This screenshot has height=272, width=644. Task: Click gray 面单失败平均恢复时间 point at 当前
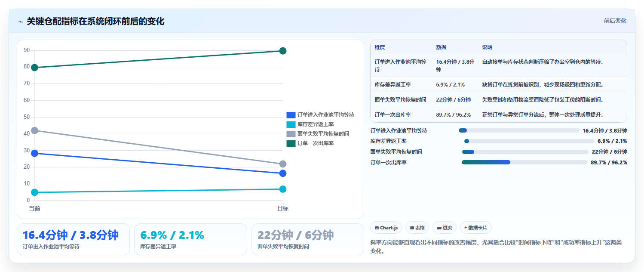(x=34, y=130)
